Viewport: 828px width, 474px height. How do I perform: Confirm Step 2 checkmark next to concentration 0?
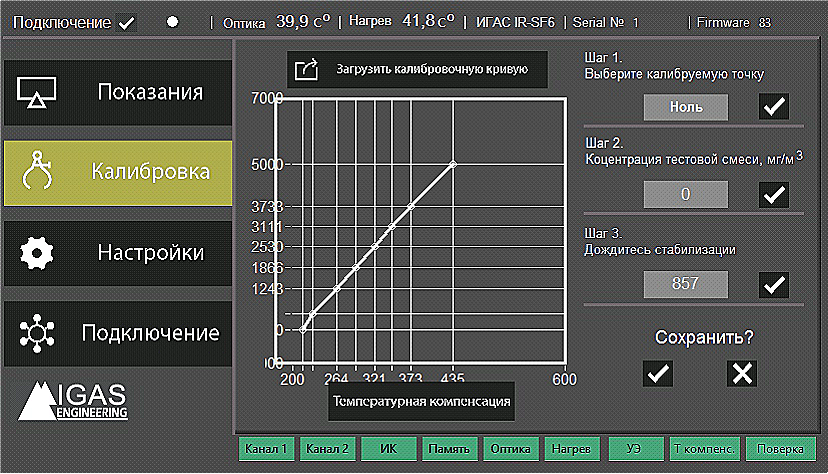774,195
